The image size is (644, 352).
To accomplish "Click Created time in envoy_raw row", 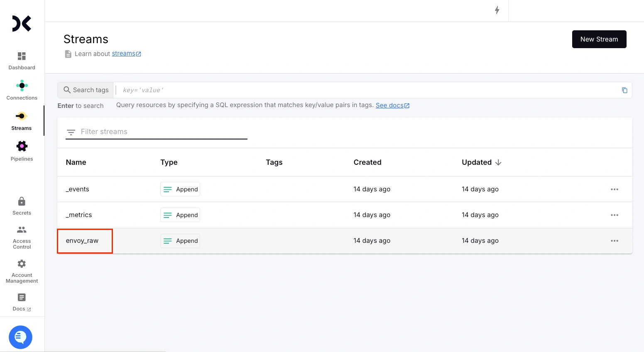I will [x=372, y=241].
